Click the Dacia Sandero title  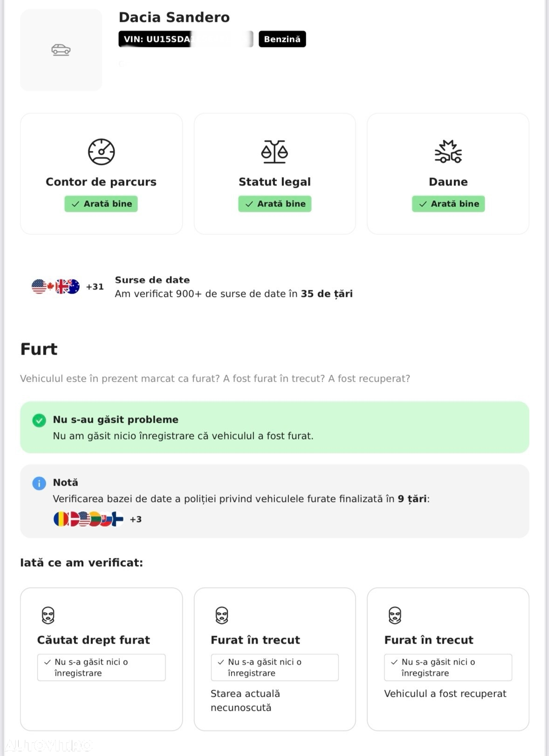(174, 17)
